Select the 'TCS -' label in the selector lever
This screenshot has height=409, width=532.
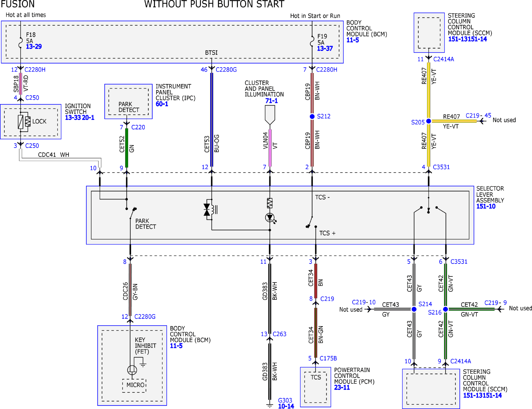pos(322,197)
